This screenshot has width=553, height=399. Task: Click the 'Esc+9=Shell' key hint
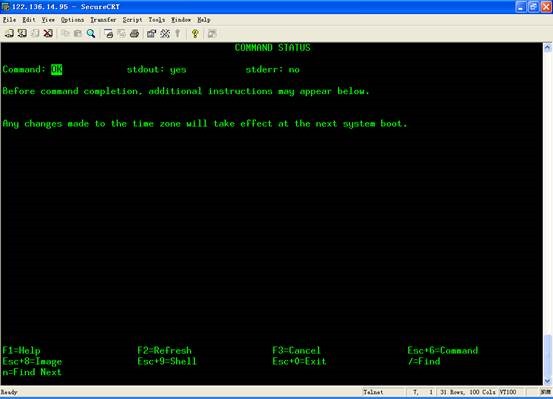click(167, 361)
